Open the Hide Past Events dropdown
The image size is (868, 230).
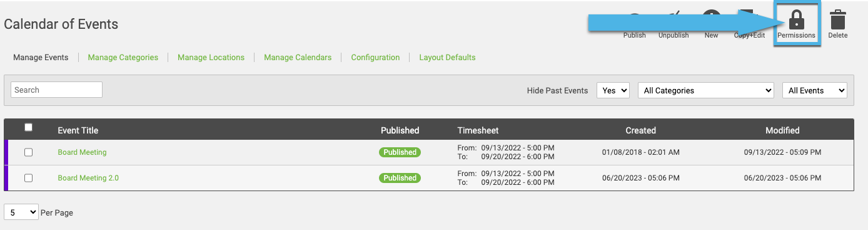[x=613, y=90]
